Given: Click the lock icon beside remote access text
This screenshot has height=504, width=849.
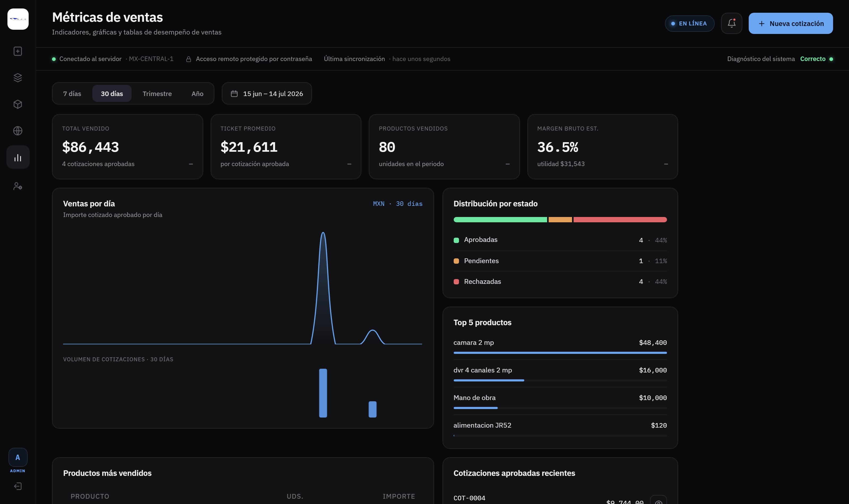Looking at the screenshot, I should click(188, 59).
